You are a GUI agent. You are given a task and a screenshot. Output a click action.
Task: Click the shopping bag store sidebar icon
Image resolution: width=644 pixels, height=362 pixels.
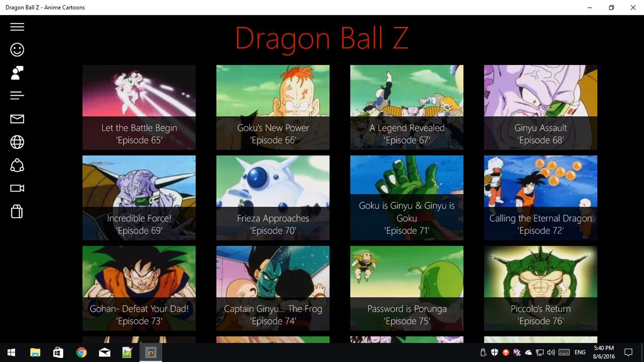(17, 211)
